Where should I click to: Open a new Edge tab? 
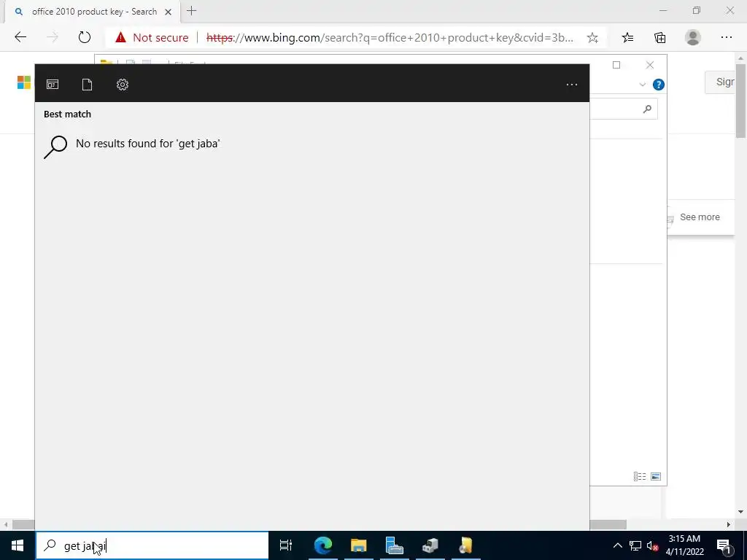click(192, 11)
